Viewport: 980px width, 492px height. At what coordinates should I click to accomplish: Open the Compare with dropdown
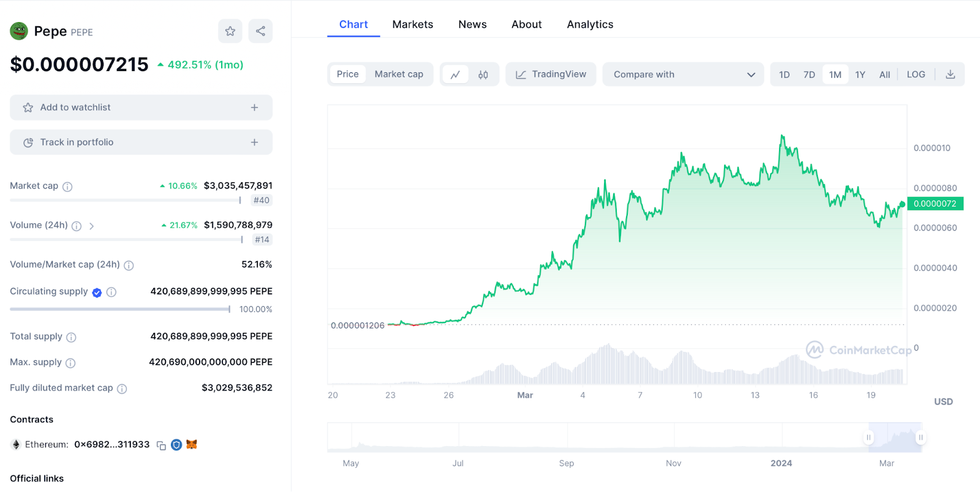pos(683,74)
